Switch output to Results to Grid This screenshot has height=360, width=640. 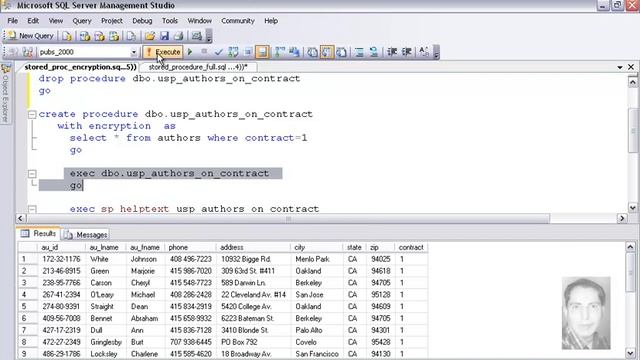[x=327, y=52]
